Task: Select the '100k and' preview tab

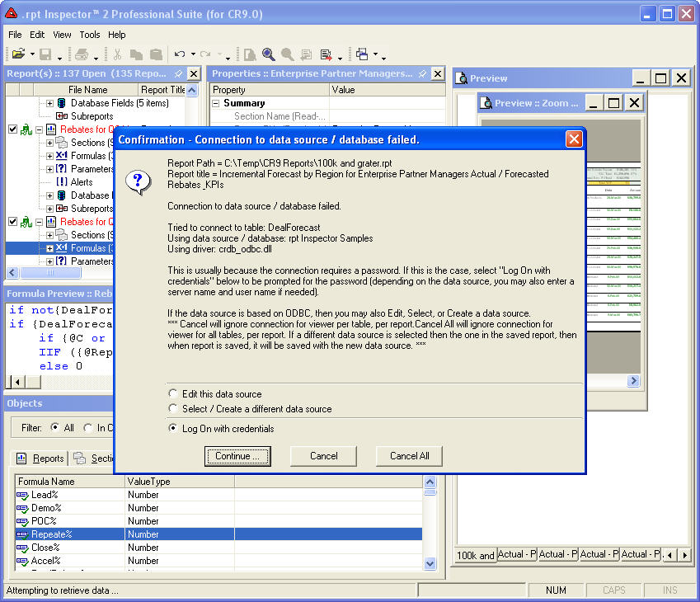Action: click(x=476, y=556)
